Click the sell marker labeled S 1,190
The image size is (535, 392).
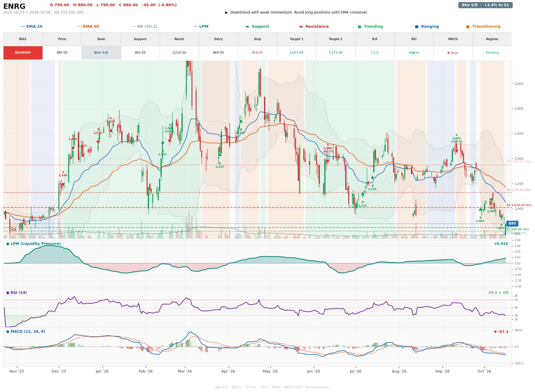pos(63,185)
